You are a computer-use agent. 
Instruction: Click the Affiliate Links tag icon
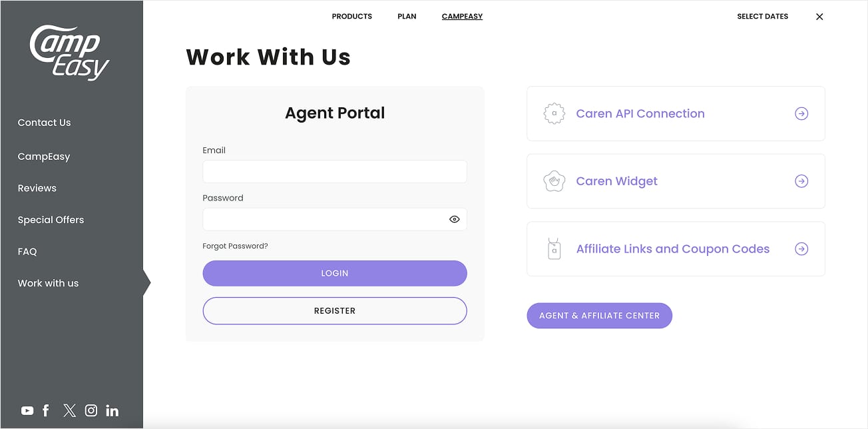point(554,249)
